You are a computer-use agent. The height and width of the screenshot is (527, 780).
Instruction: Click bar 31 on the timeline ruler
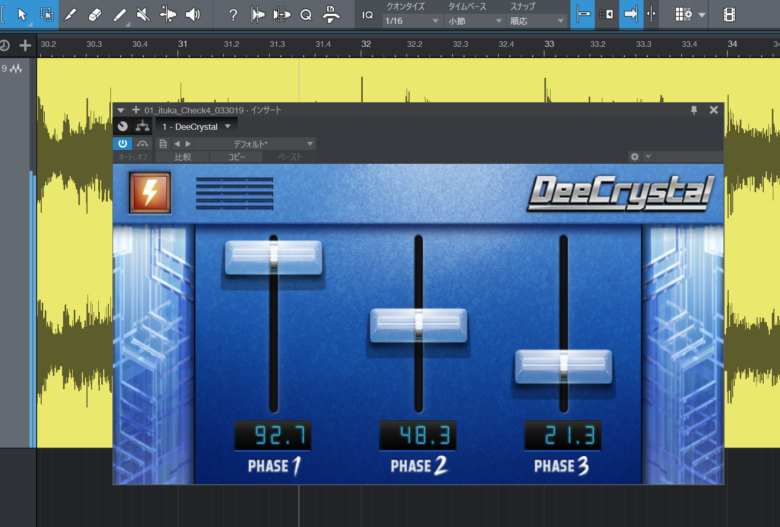click(183, 44)
